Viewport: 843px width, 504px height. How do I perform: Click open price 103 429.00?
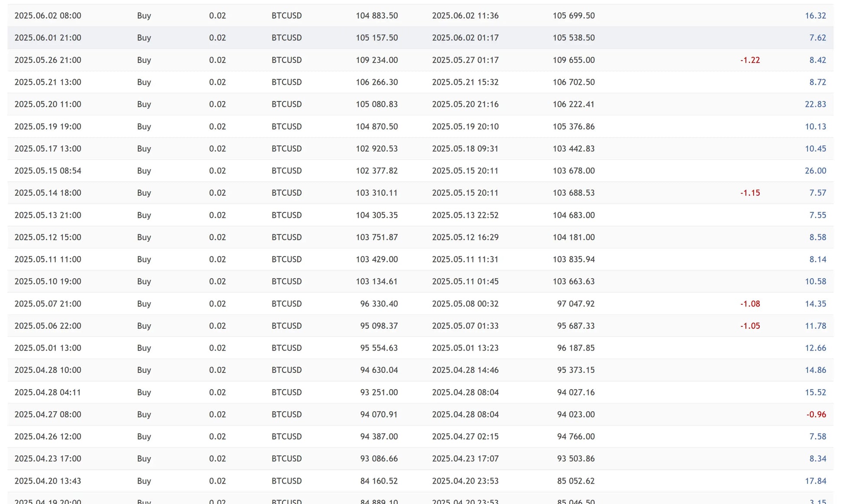coord(376,259)
